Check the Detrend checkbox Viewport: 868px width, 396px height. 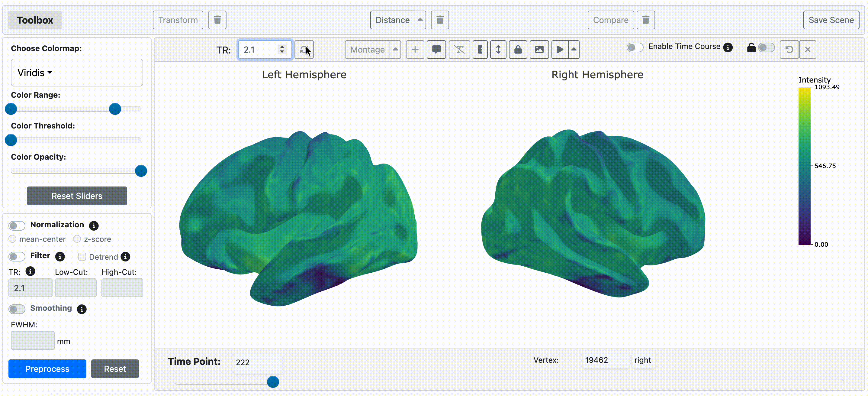point(82,257)
